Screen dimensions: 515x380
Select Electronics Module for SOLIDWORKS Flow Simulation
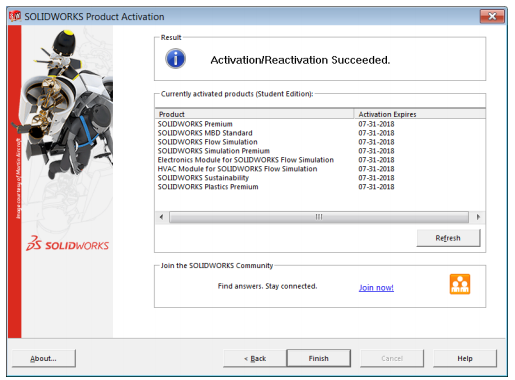[320, 160]
